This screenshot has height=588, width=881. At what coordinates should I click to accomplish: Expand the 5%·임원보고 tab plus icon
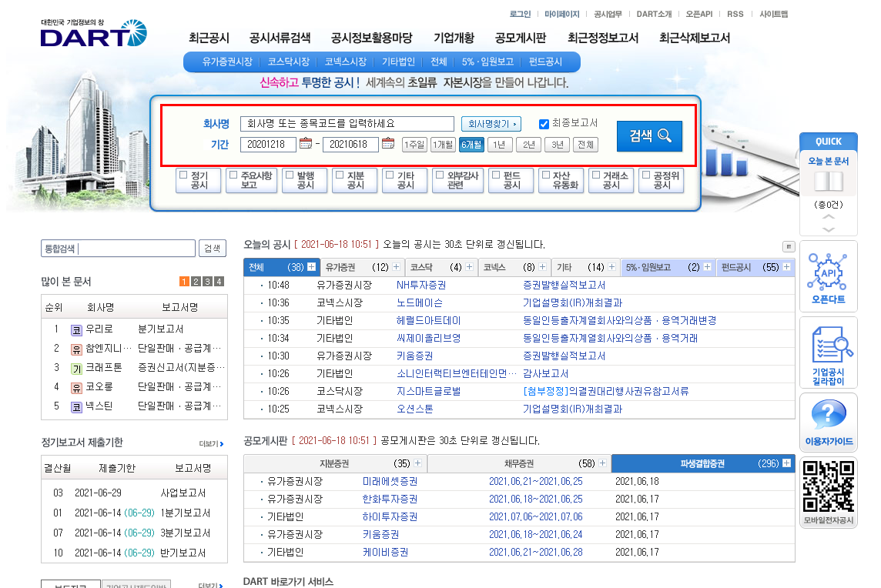[x=708, y=267]
